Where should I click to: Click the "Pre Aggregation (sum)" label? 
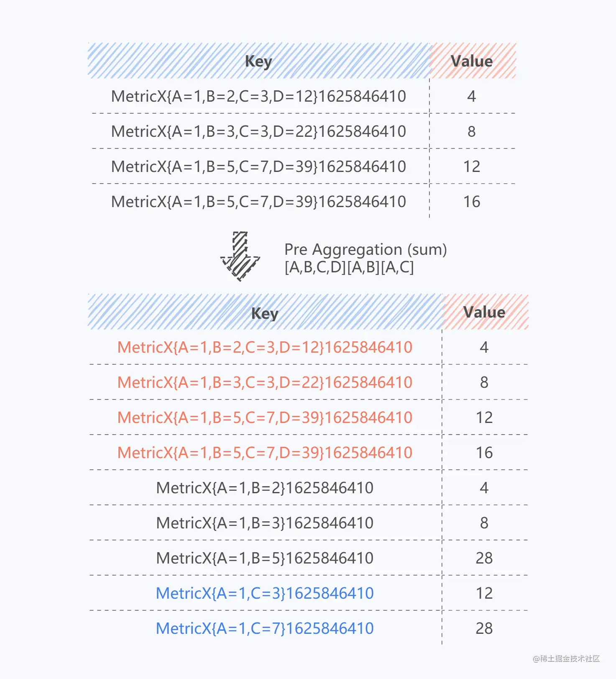(365, 249)
